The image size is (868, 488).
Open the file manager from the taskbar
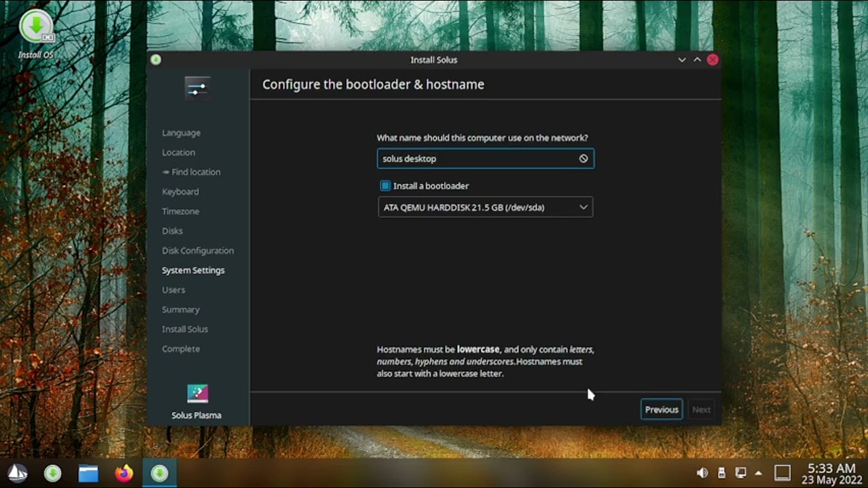pos(88,473)
